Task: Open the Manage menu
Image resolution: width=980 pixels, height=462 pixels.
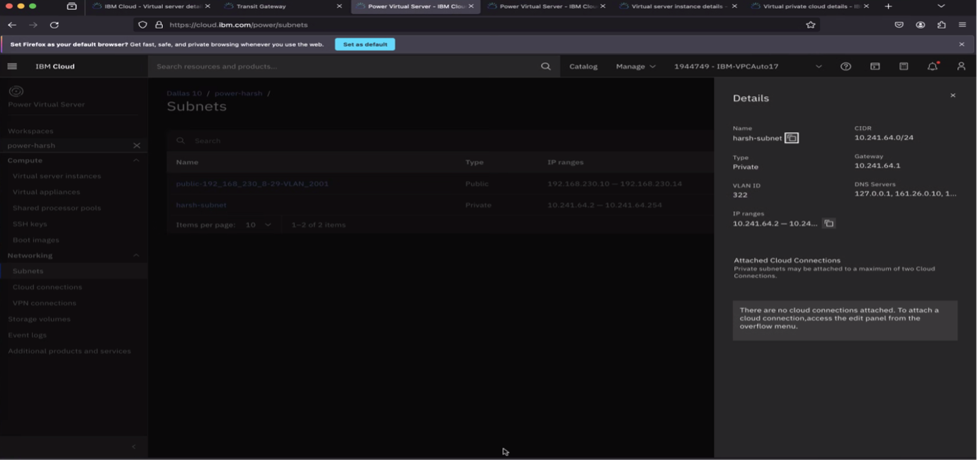Action: pyautogui.click(x=635, y=66)
